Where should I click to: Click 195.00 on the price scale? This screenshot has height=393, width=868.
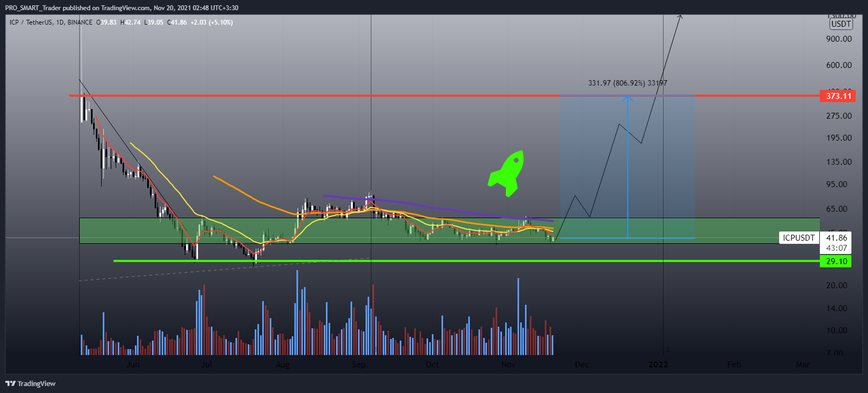pyautogui.click(x=839, y=138)
